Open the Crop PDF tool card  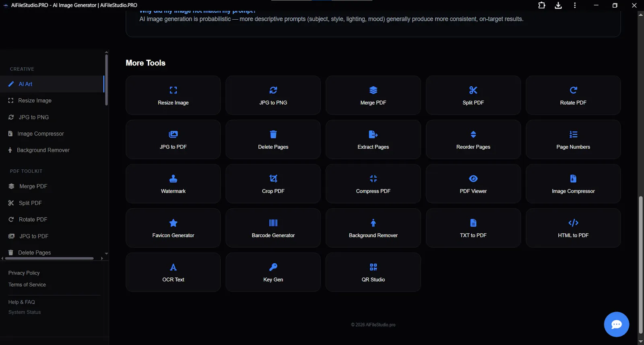pos(273,184)
